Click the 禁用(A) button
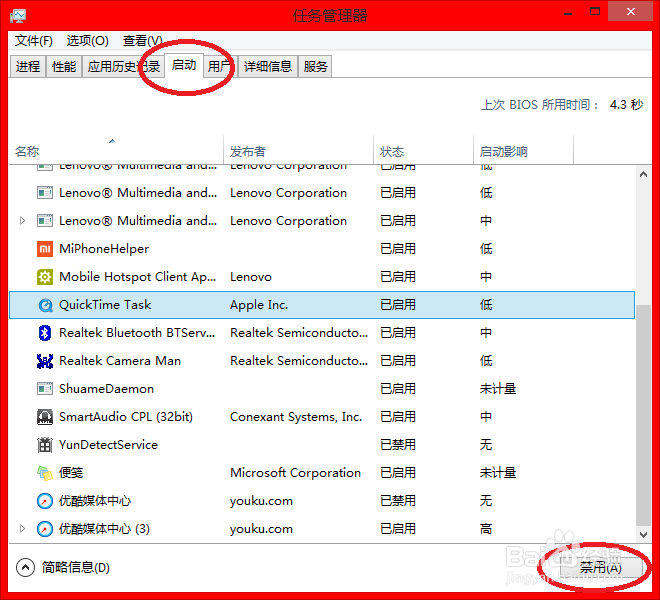The height and width of the screenshot is (600, 660). pyautogui.click(x=601, y=568)
